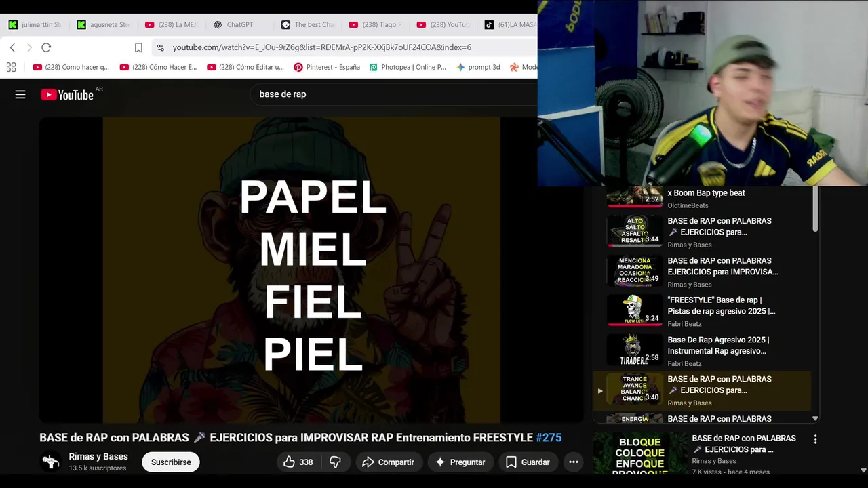Click the YouTube search box 'base de rap'
This screenshot has height=488, width=868.
393,94
